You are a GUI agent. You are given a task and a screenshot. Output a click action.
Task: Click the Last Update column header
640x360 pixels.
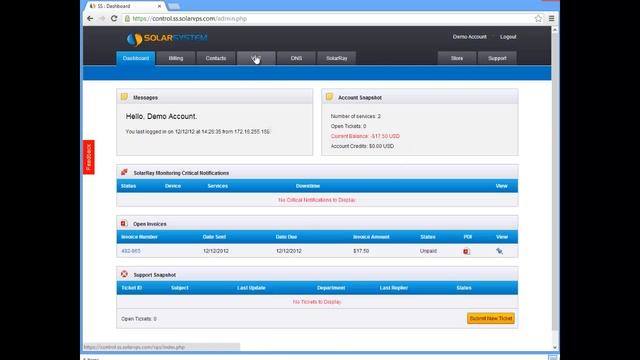pyautogui.click(x=251, y=288)
